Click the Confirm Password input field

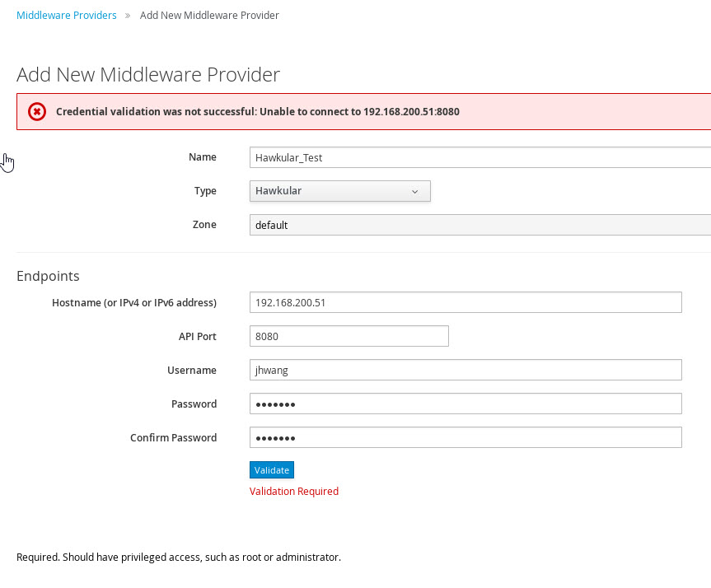pyautogui.click(x=465, y=437)
